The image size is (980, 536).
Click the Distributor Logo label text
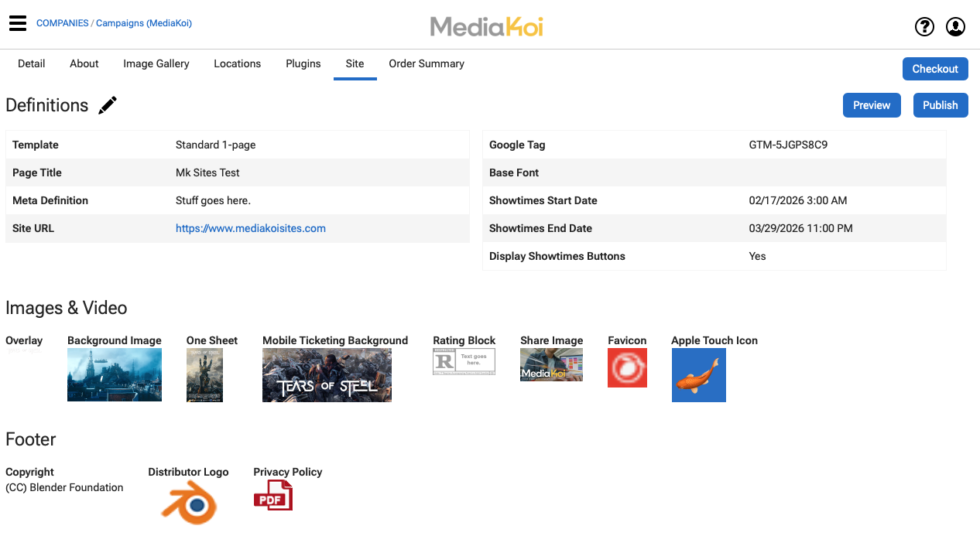point(189,472)
